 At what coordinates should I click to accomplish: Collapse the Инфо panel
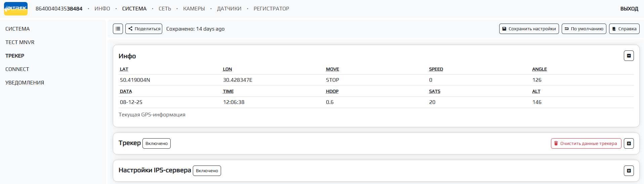coord(629,56)
